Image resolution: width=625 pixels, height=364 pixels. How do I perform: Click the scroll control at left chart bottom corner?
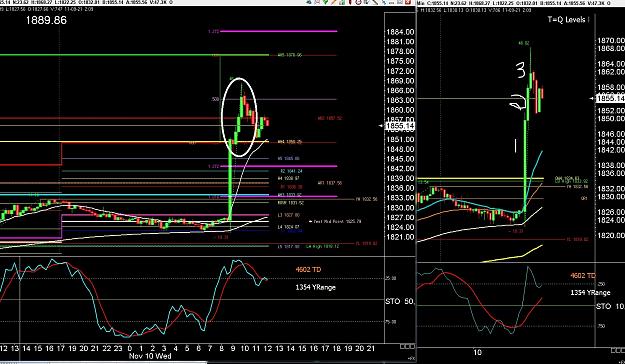407,346
